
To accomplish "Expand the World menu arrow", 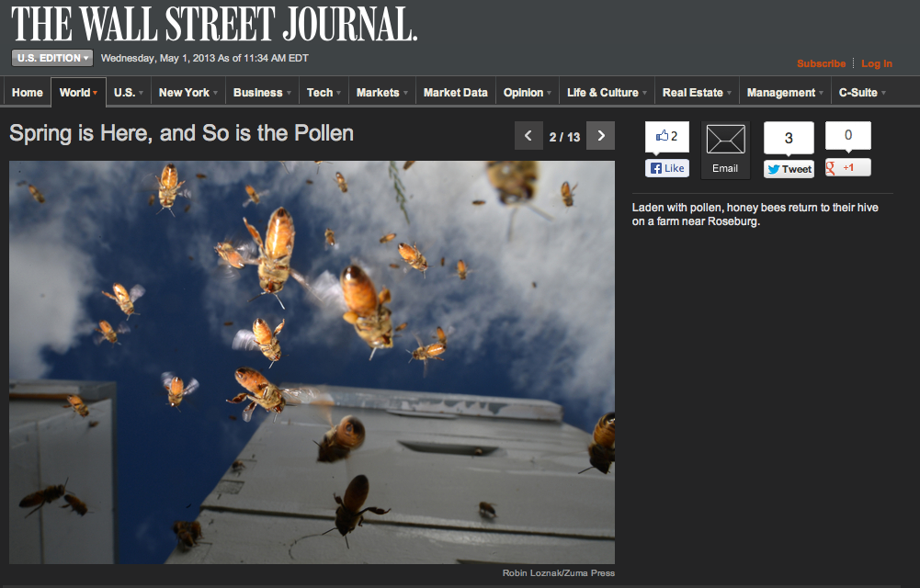I will pos(95,93).
